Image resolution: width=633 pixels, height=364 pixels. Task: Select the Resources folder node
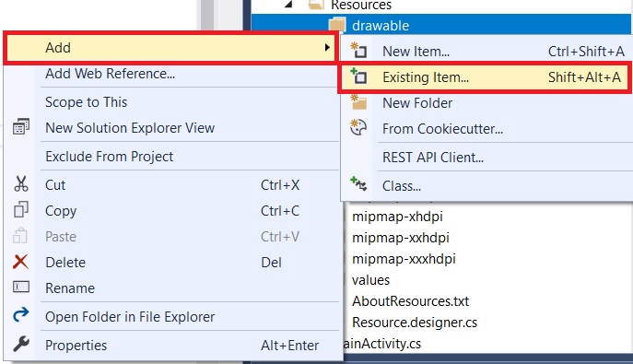point(361,5)
